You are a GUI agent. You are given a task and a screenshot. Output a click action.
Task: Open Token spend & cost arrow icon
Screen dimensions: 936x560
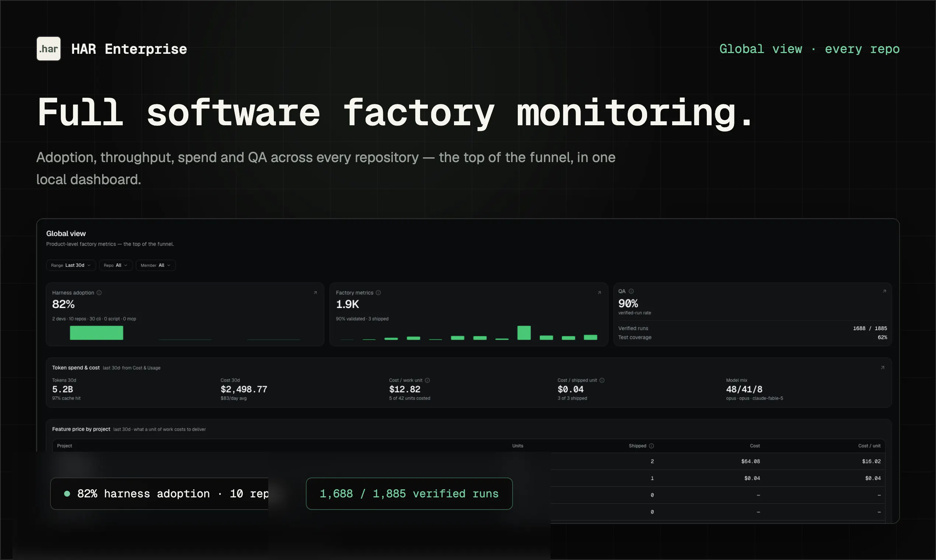point(883,368)
